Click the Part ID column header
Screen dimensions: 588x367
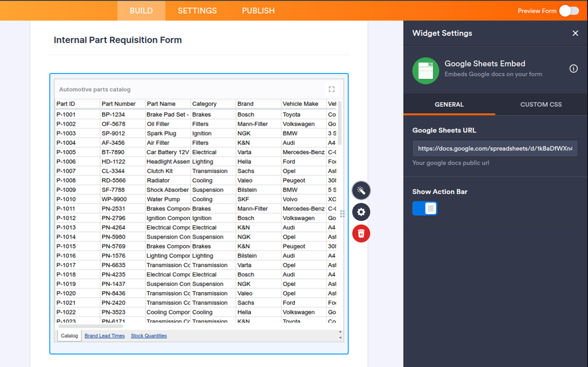(x=77, y=104)
